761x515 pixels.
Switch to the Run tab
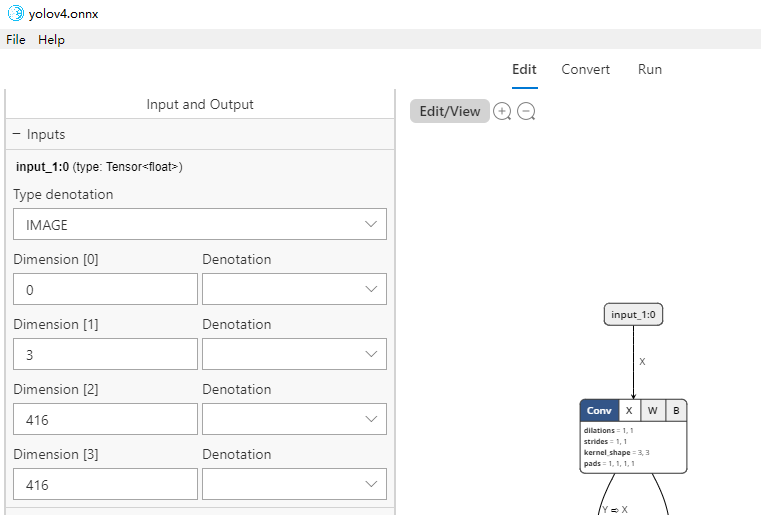tap(650, 69)
